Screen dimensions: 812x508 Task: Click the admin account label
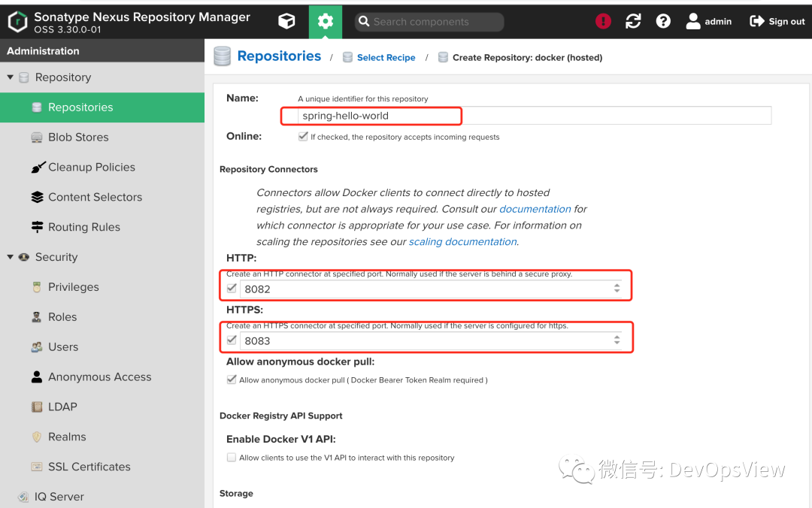point(718,21)
